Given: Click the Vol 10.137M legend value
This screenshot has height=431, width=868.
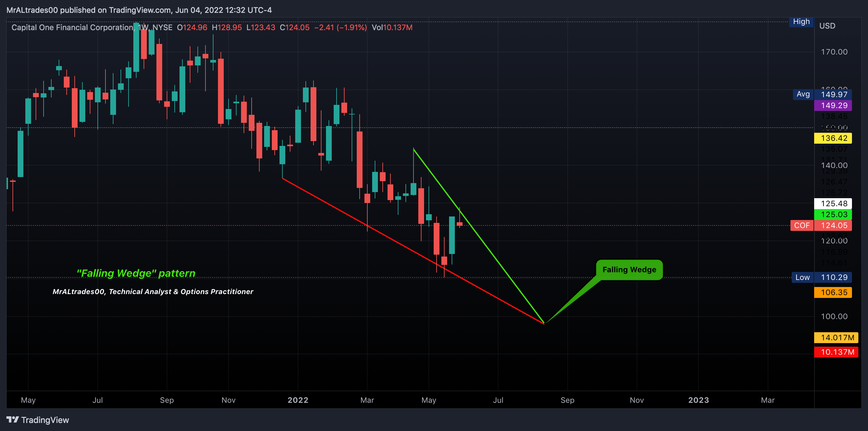Looking at the screenshot, I should 392,27.
